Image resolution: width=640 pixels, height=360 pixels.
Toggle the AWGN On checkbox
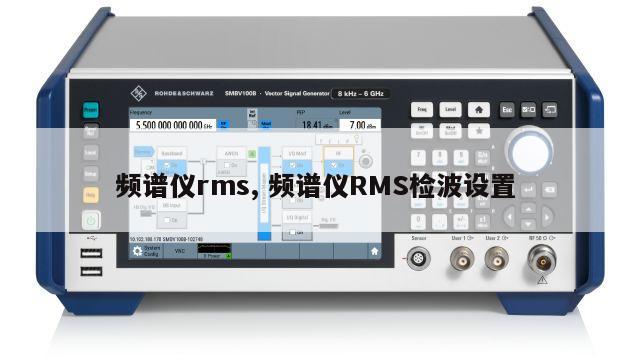(227, 165)
